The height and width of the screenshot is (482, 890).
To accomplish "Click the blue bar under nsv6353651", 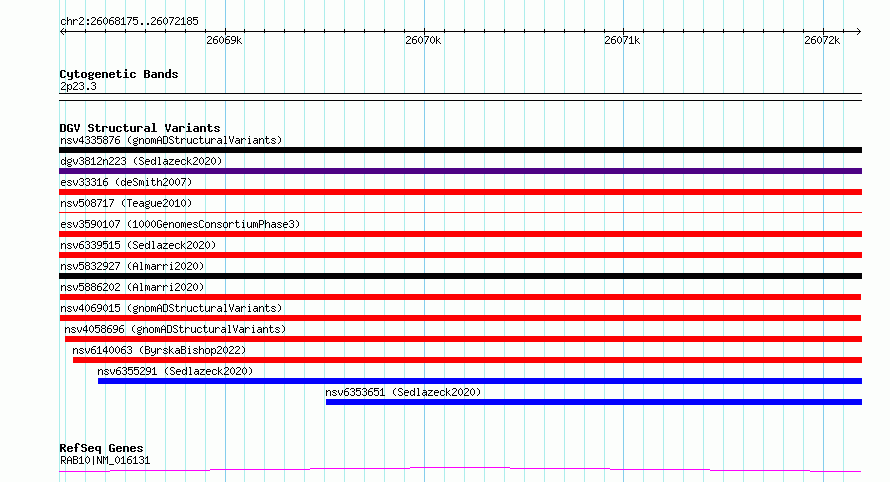I will [x=594, y=402].
